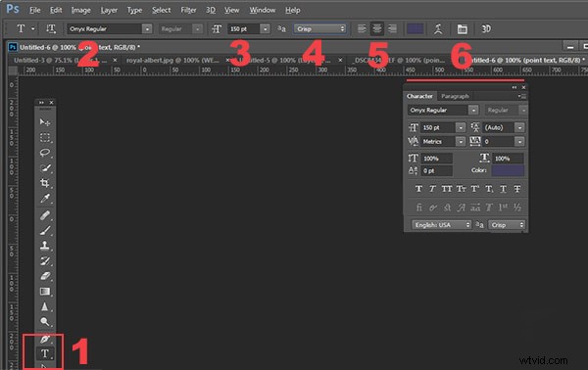Open Crisp anti-aliasing dropdown in options bar

click(x=319, y=28)
